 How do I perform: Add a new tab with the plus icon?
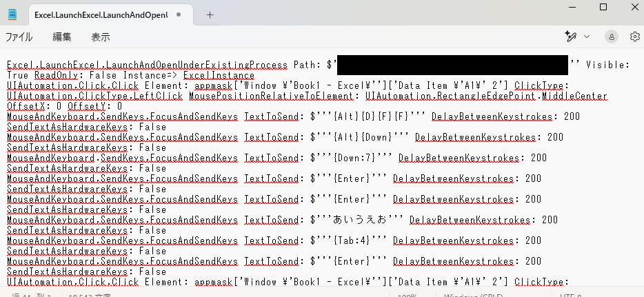pos(210,14)
